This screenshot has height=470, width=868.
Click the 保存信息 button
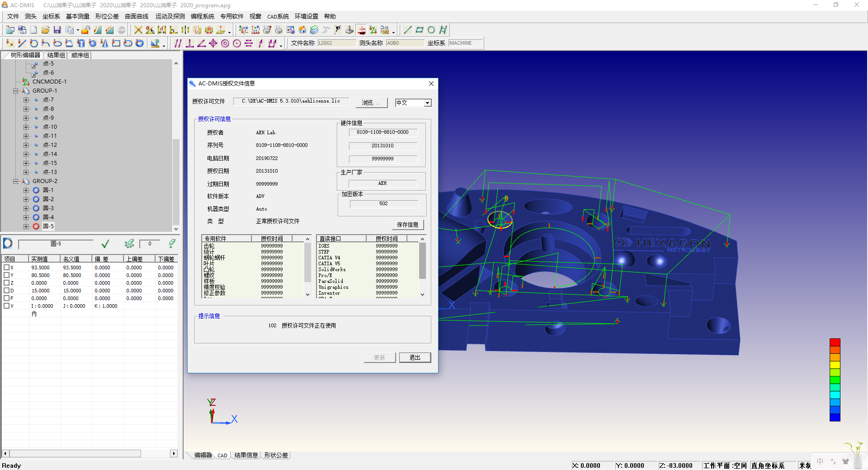408,225
